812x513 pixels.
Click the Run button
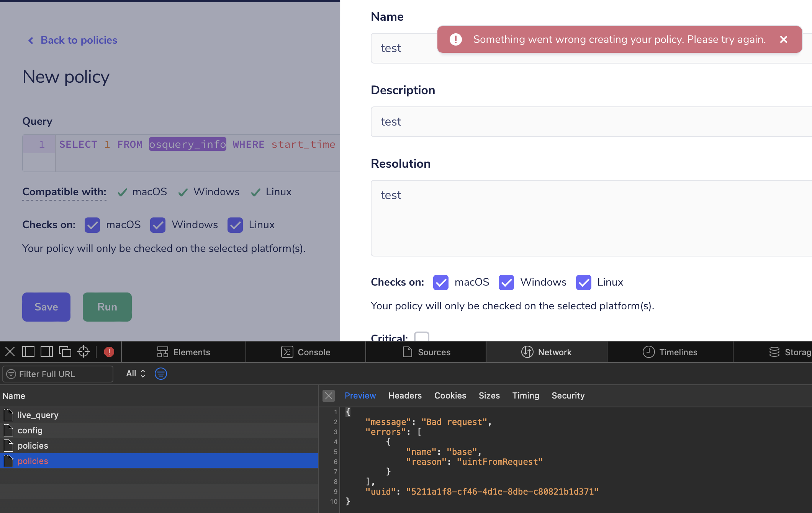point(107,307)
